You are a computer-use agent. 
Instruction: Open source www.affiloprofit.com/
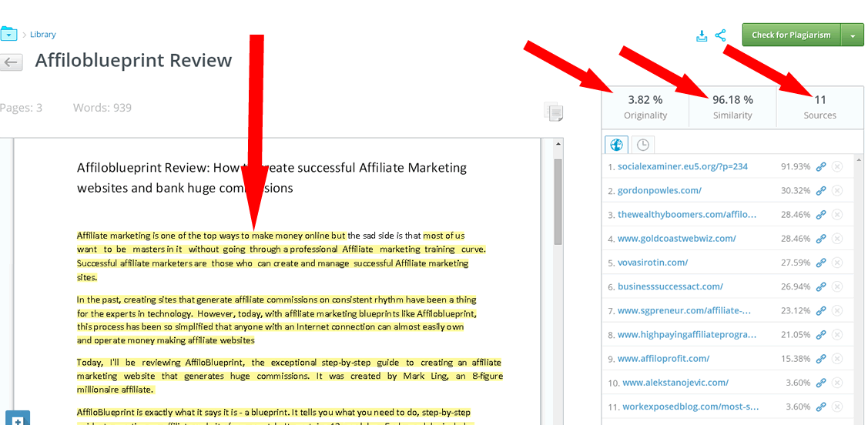click(663, 359)
